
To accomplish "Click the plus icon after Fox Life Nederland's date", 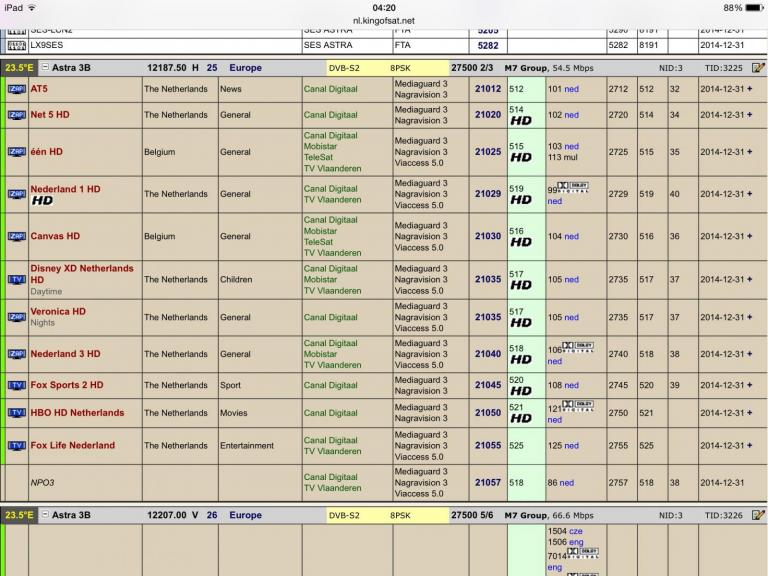I will tap(749, 445).
